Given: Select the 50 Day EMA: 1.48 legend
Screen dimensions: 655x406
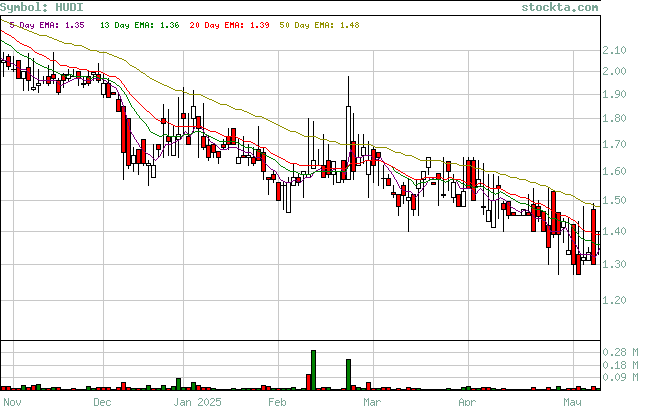Looking at the screenshot, I should click(x=320, y=25).
